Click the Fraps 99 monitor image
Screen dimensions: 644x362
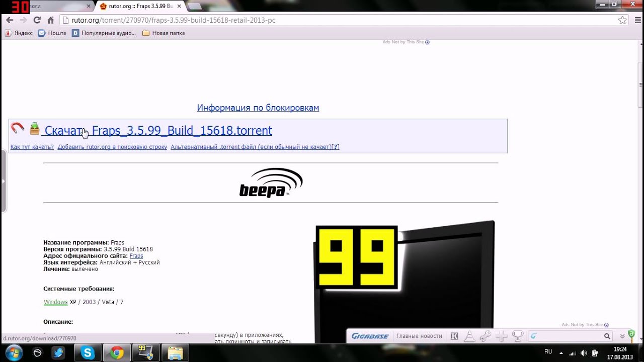tap(405, 282)
